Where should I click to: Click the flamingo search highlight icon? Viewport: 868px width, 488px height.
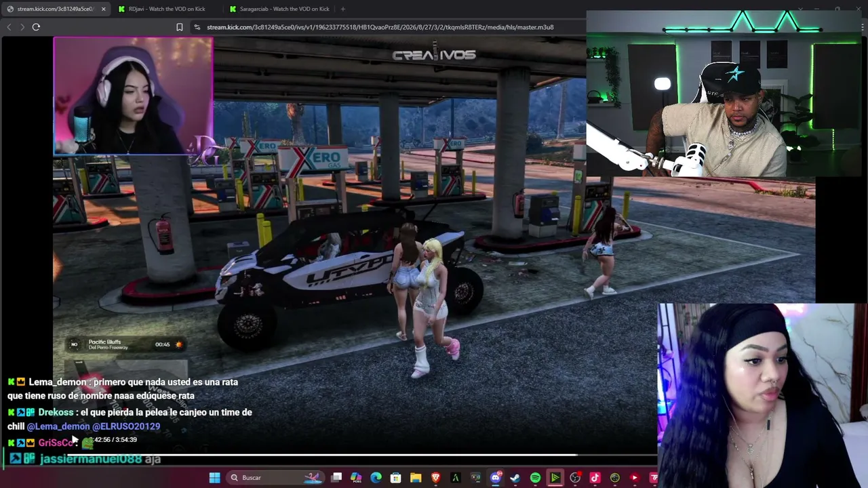[x=313, y=477]
